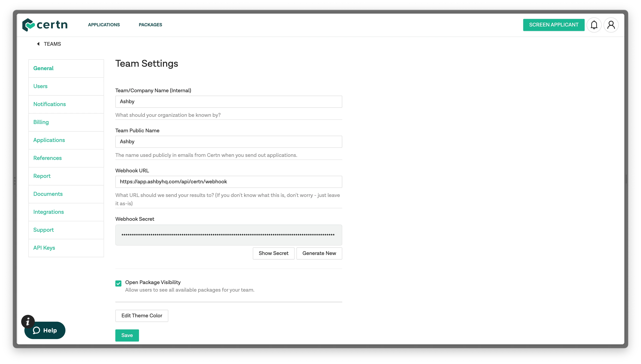The height and width of the screenshot is (364, 641).
Task: Open the user profile icon
Action: coord(611,25)
